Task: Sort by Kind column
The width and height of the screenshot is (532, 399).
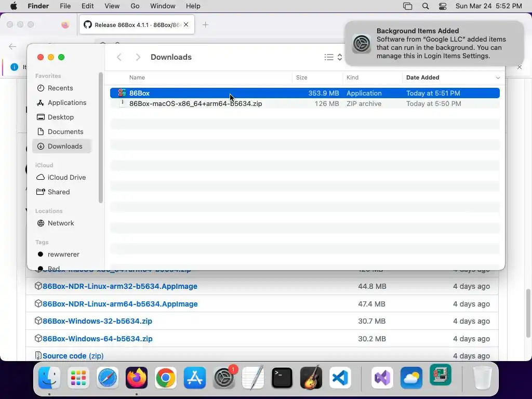Action: pyautogui.click(x=353, y=78)
